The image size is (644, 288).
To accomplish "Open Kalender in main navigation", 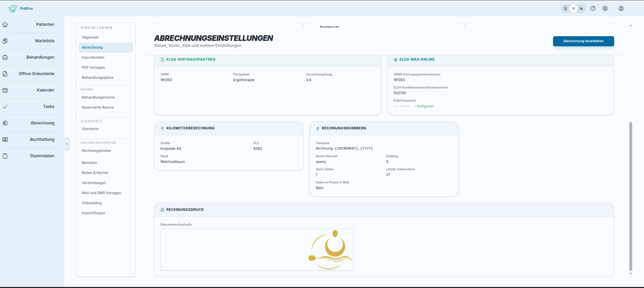I will (x=46, y=90).
